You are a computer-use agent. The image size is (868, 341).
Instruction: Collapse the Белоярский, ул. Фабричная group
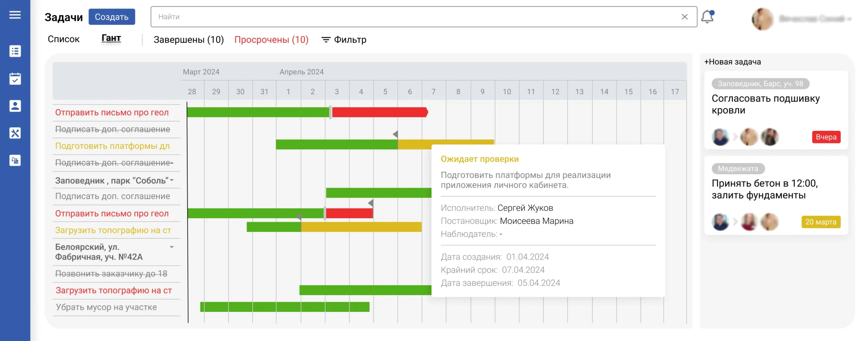pyautogui.click(x=172, y=247)
